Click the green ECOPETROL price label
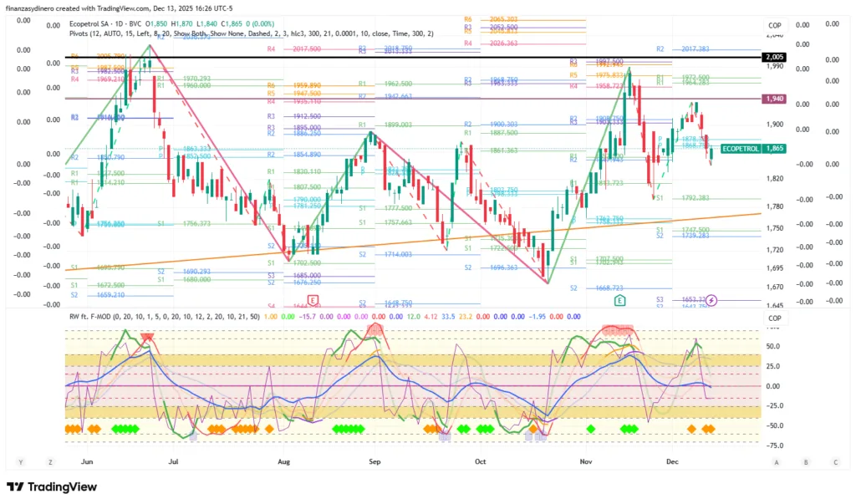 (x=740, y=148)
